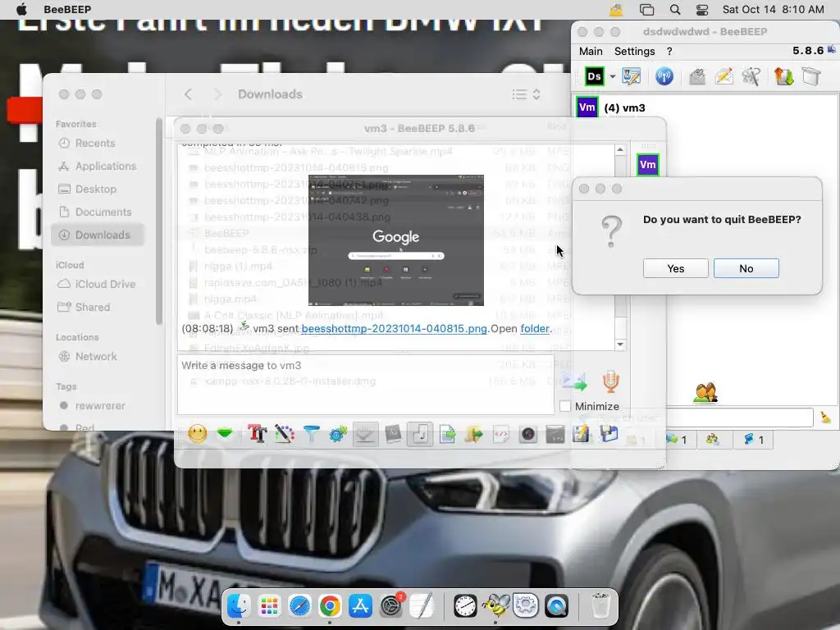This screenshot has width=840, height=630.
Task: Click the gray book icon in chat toolbar
Action: click(393, 433)
